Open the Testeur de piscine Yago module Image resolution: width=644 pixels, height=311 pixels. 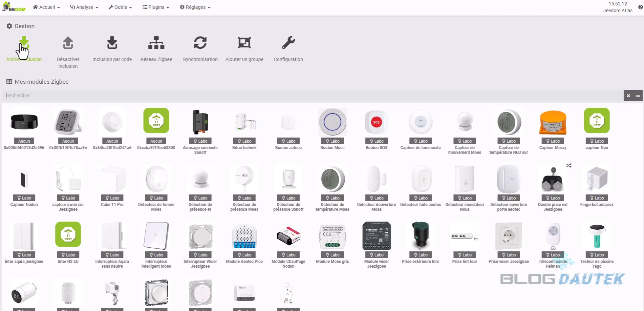(597, 236)
